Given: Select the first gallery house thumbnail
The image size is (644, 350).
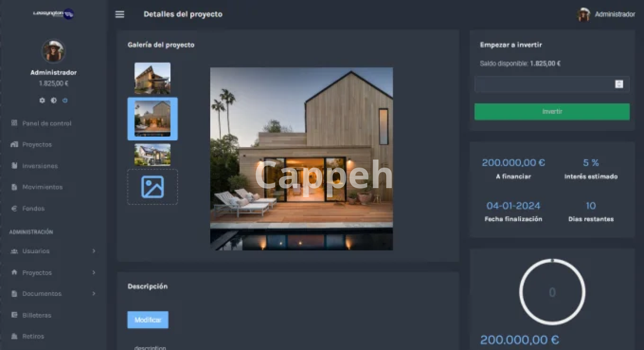Looking at the screenshot, I should click(152, 78).
